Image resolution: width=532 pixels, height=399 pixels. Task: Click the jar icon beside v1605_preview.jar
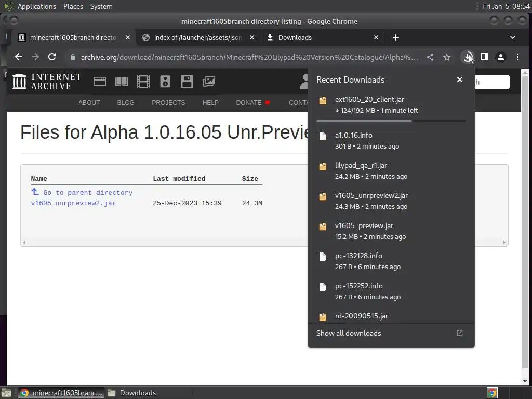[x=323, y=227]
